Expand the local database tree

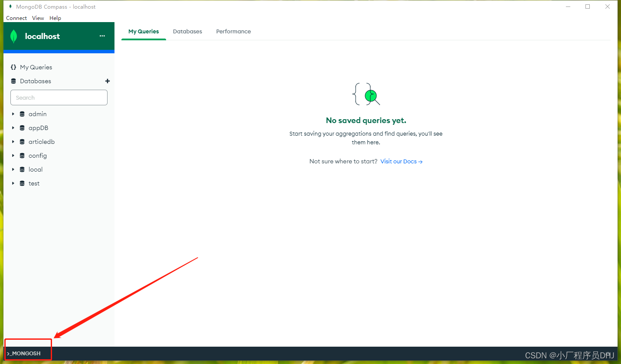click(13, 169)
